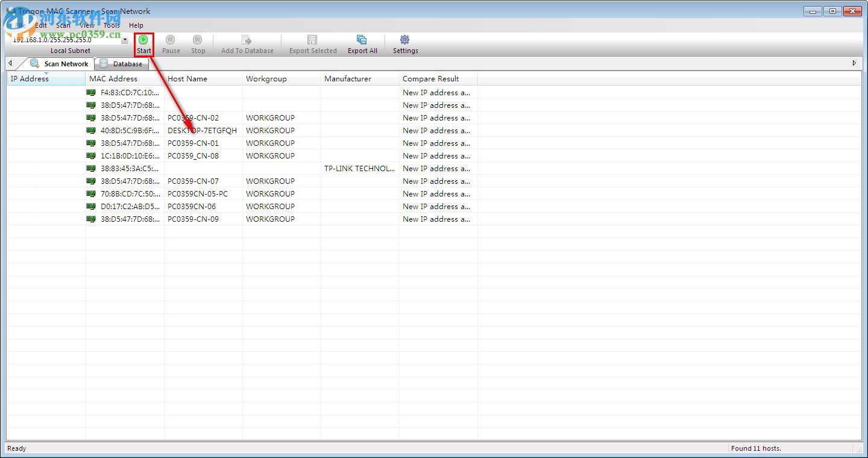Select host name DESKTOP-7ETGFQH
Image resolution: width=868 pixels, height=458 pixels.
(x=202, y=130)
